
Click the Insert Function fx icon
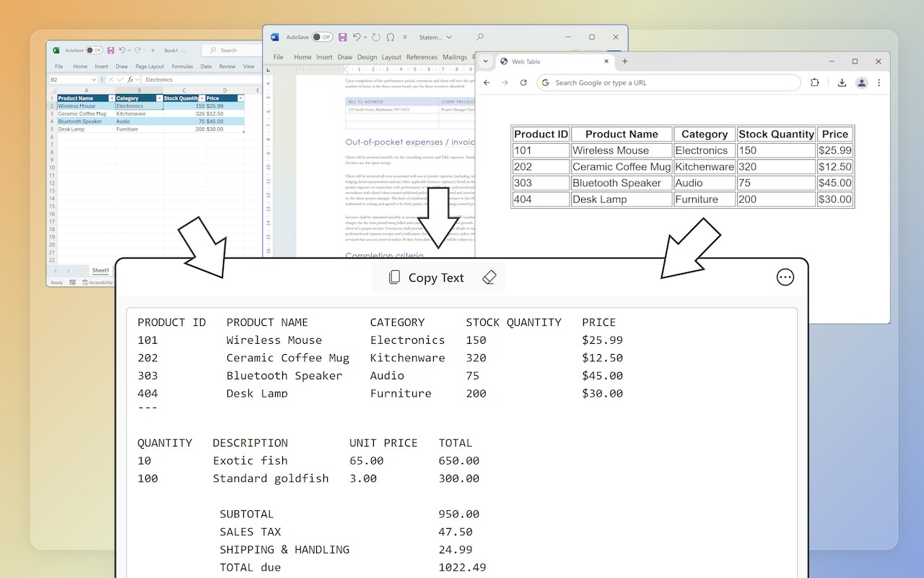(x=131, y=79)
